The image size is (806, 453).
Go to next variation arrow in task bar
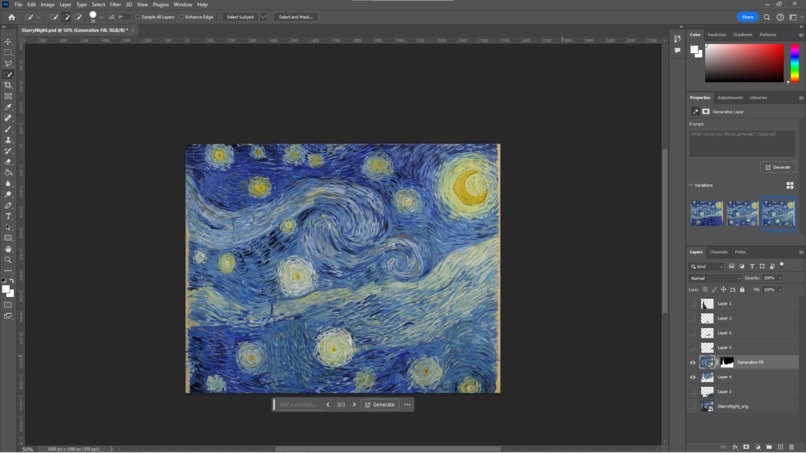click(354, 405)
